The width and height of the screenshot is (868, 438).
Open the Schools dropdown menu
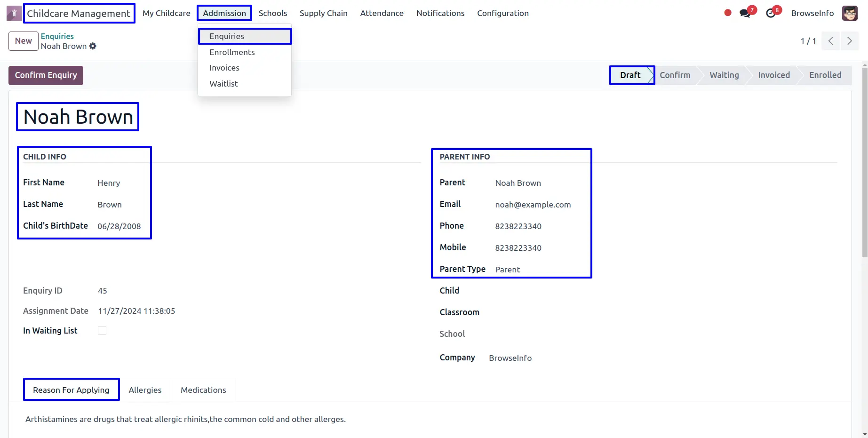click(x=273, y=13)
